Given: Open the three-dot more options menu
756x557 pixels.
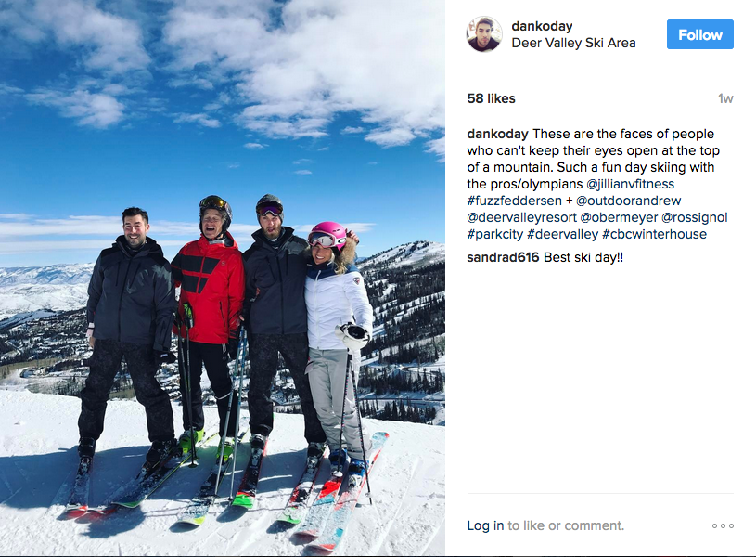Looking at the screenshot, I should [723, 525].
